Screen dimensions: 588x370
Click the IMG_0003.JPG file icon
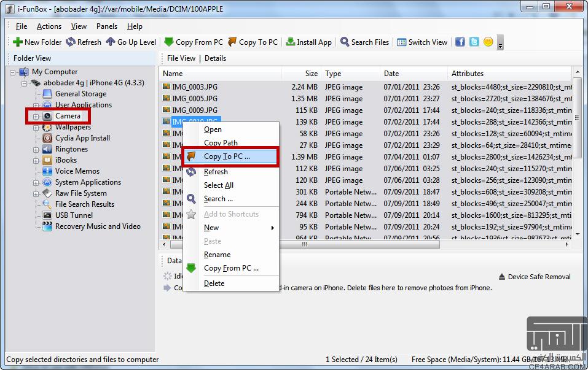167,87
